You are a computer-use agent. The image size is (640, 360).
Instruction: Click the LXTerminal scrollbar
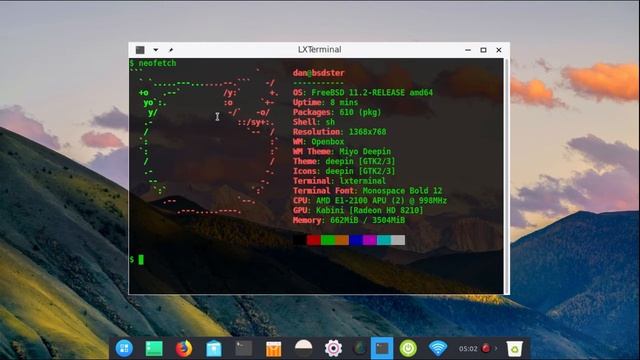(507, 176)
